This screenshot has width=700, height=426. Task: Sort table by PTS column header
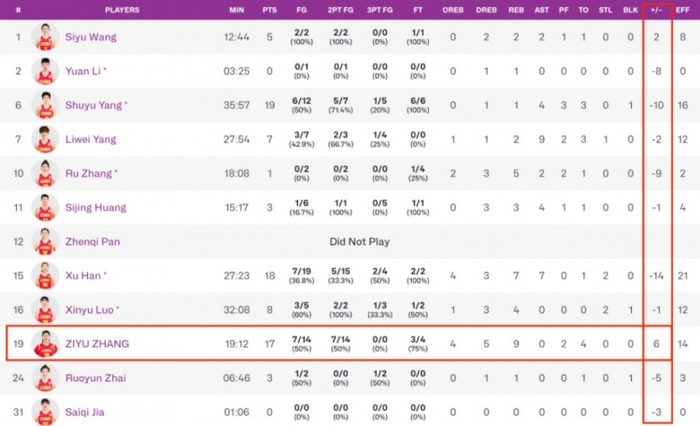pos(270,10)
